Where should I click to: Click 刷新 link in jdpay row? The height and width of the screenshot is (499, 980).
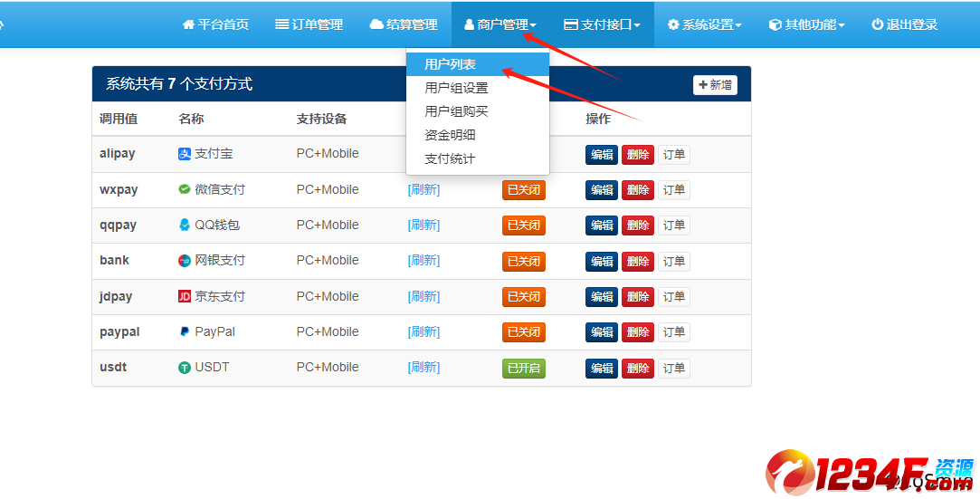click(423, 296)
